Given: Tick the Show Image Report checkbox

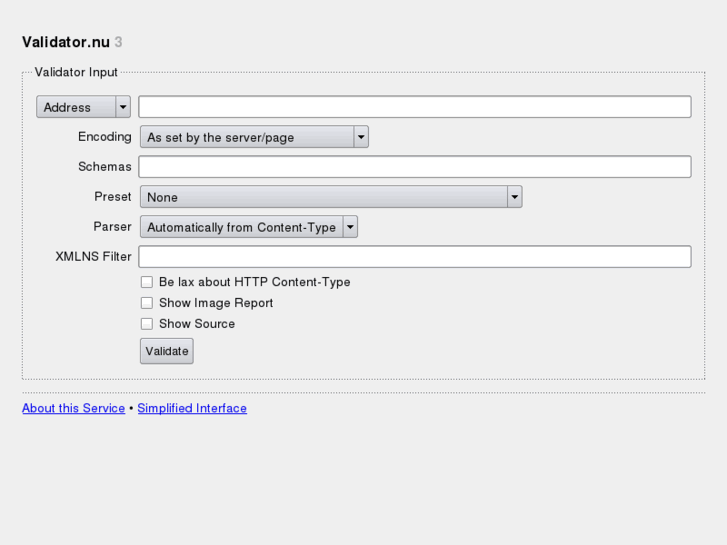Looking at the screenshot, I should pyautogui.click(x=147, y=303).
